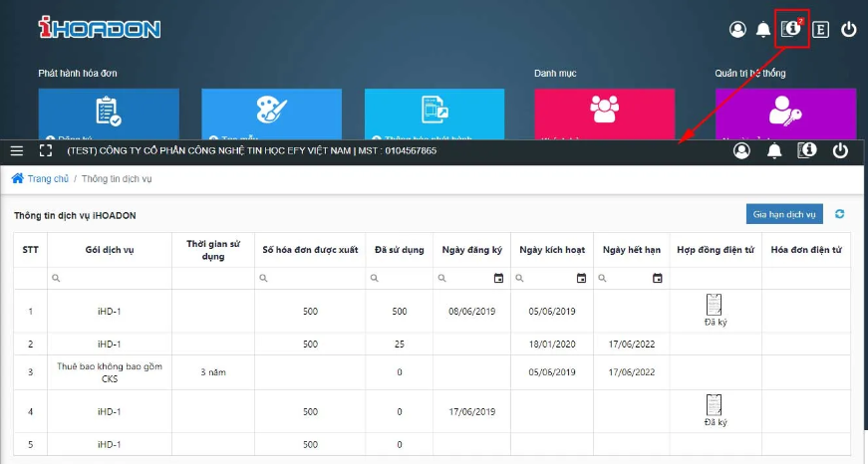This screenshot has height=464, width=868.
Task: Open calendar picker for Ngày kích hoạt filter
Action: coord(581,278)
